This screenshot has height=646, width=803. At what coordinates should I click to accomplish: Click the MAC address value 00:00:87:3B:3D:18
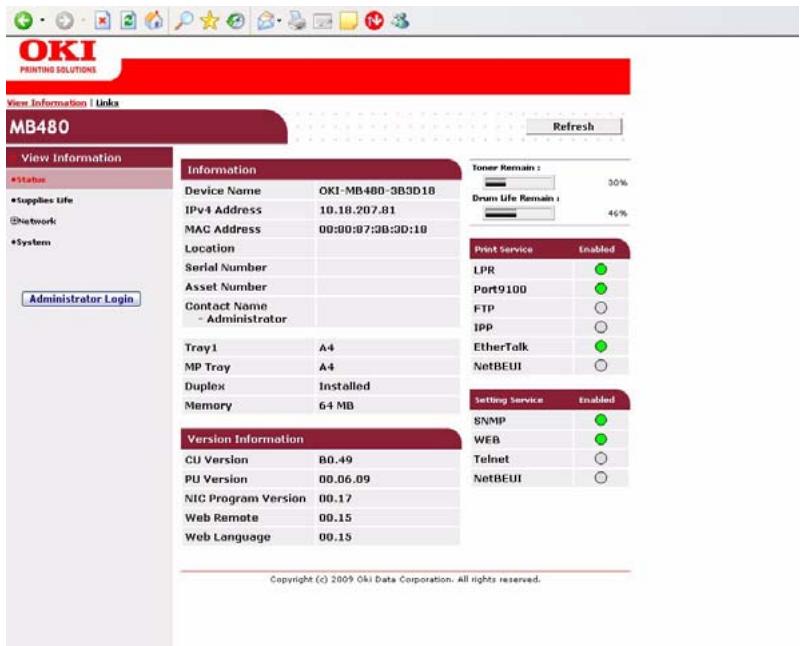tap(373, 230)
